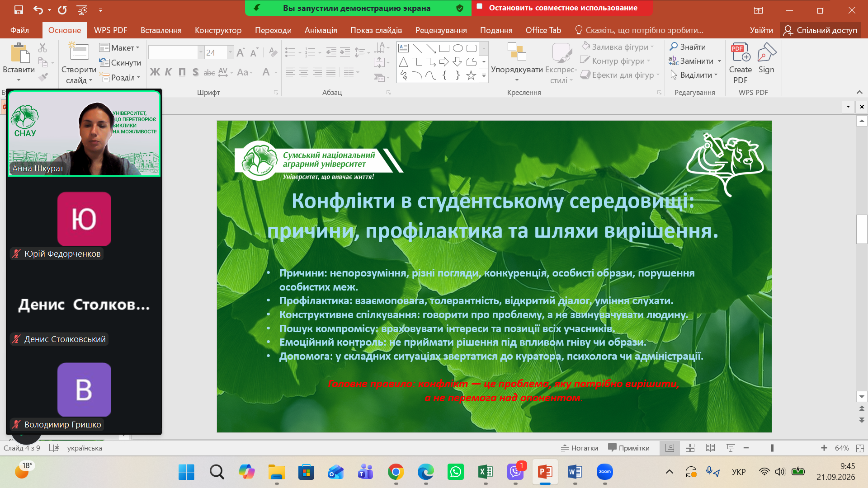The image size is (868, 488).
Task: Click Анна Шкурат video thumbnail
Action: pyautogui.click(x=84, y=133)
